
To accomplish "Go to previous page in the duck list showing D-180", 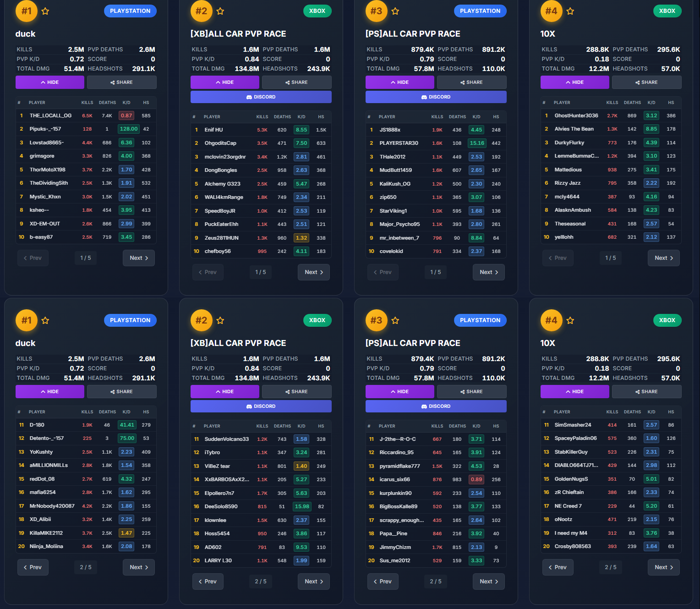I will [33, 567].
